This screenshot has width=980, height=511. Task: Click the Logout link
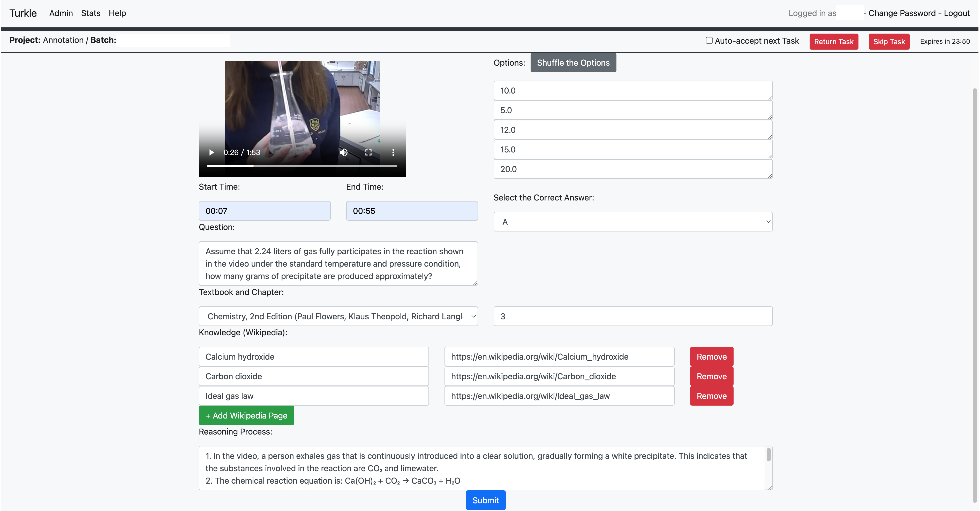[956, 13]
